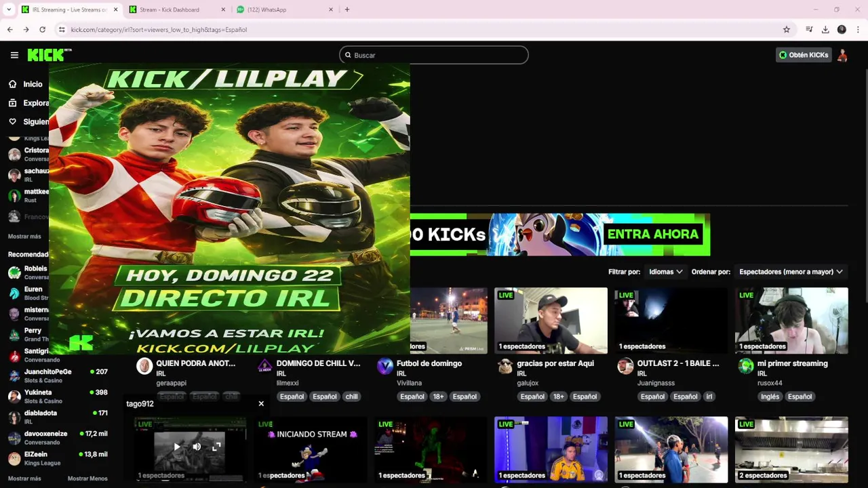The image size is (868, 488).
Task: Open the Ordenar por Espectadores dropdown
Action: coord(791,272)
